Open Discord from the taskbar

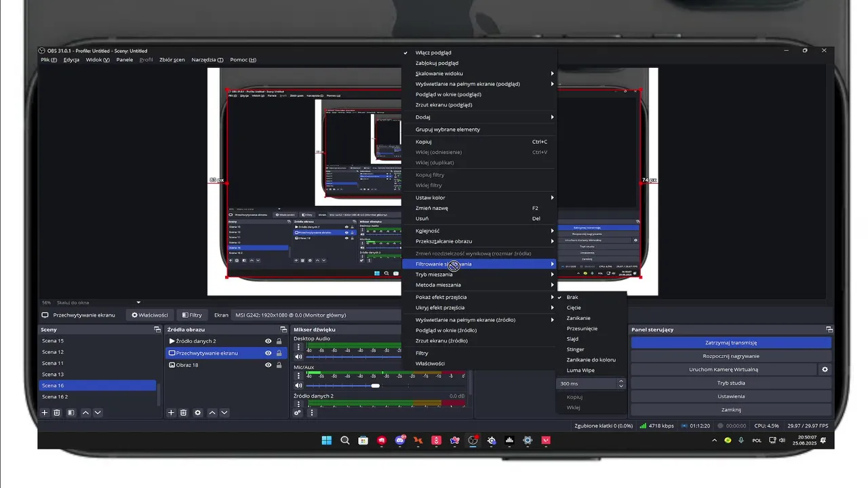pos(399,440)
